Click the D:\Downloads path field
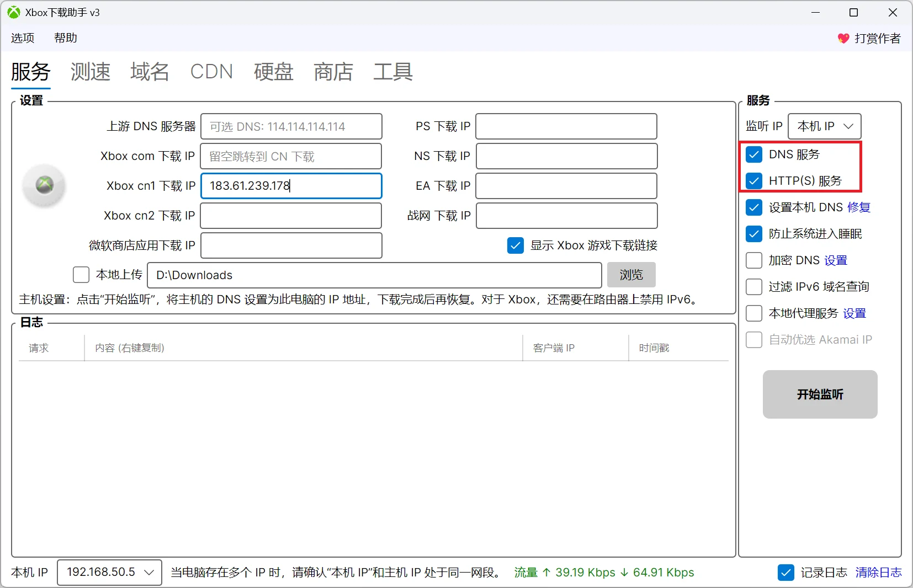Viewport: 913px width, 588px height. point(374,275)
